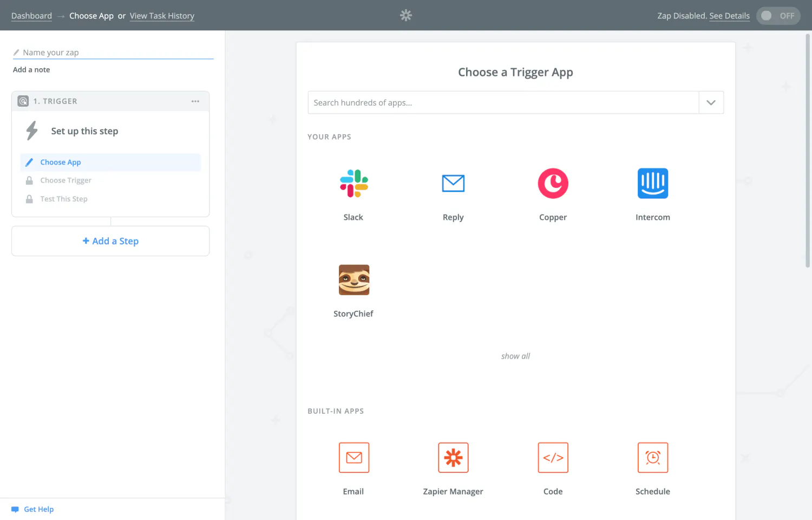Click See Details link
Image resolution: width=812 pixels, height=520 pixels.
click(729, 16)
